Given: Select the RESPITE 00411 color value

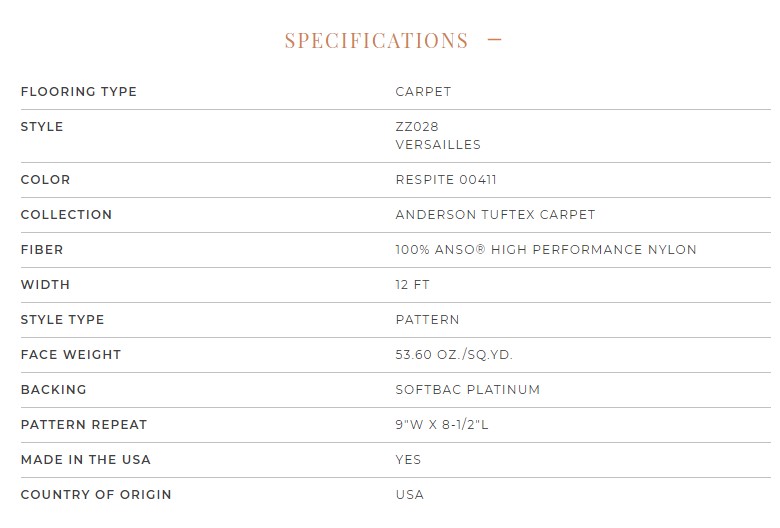Looking at the screenshot, I should tap(446, 180).
